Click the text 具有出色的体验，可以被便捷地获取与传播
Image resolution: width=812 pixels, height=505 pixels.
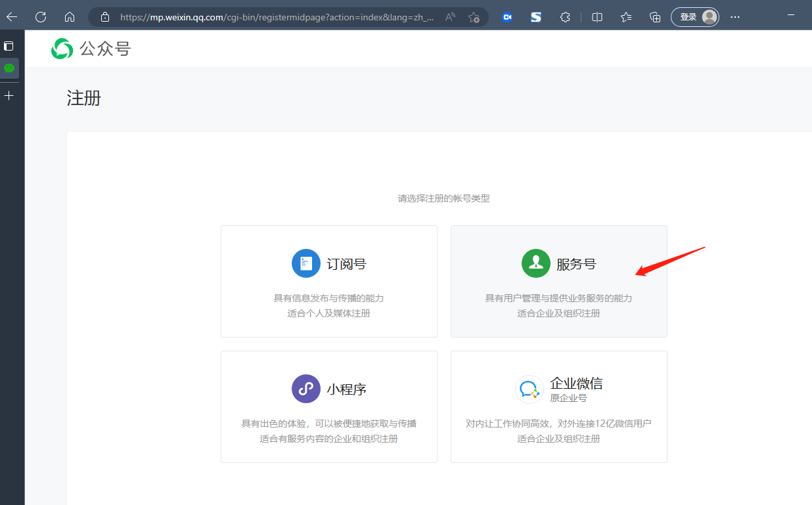coord(329,424)
